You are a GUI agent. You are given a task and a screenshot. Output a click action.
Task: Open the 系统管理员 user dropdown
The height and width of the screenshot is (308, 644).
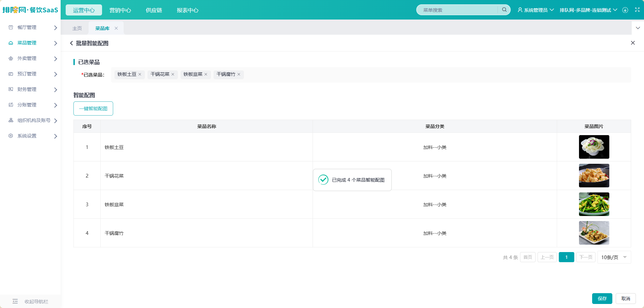(536, 10)
